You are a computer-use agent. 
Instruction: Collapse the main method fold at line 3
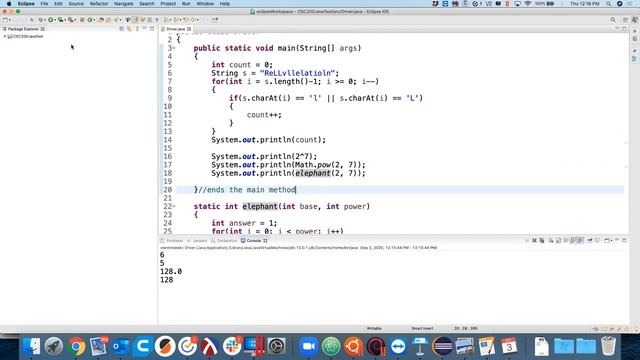point(174,48)
